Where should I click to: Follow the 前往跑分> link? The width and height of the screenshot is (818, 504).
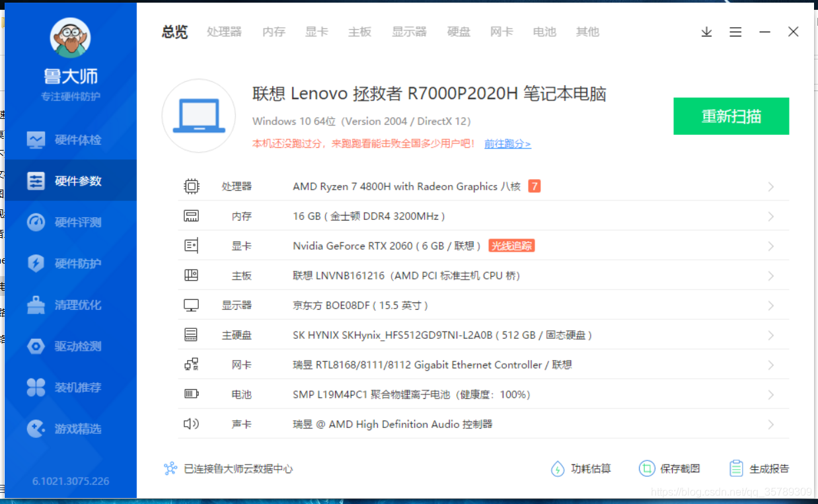(x=507, y=143)
